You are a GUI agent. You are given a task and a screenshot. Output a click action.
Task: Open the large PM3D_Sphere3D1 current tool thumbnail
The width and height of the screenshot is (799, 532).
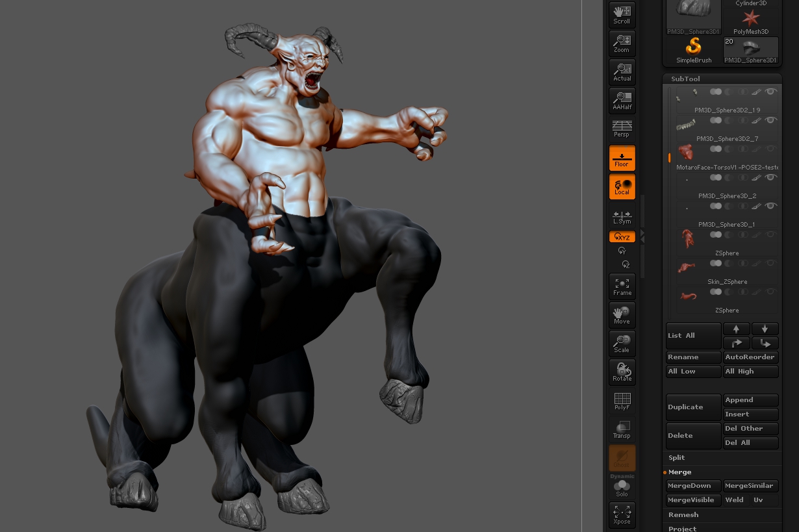694,18
